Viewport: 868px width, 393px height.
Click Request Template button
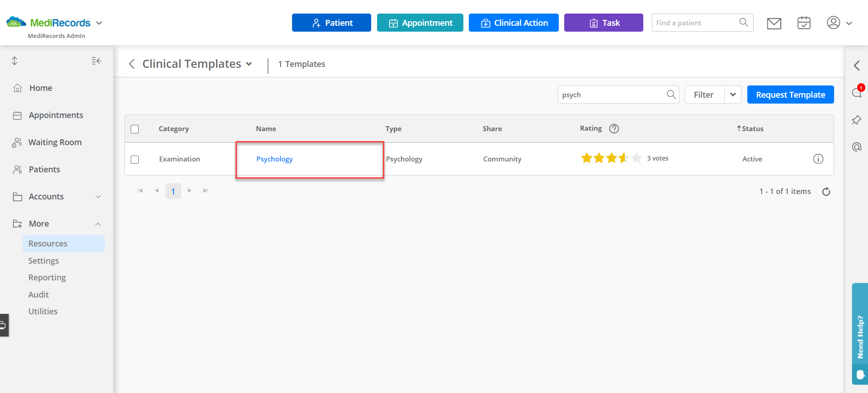point(790,95)
